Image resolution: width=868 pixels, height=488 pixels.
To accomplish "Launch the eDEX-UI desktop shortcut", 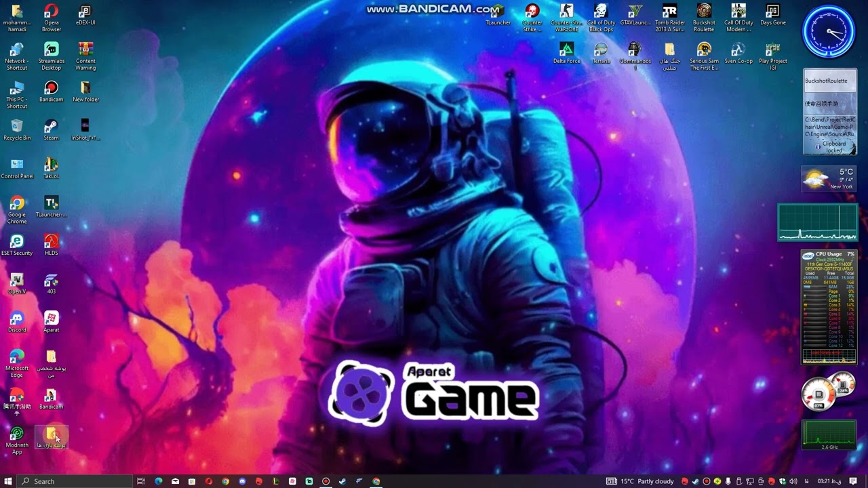I will pos(85,15).
